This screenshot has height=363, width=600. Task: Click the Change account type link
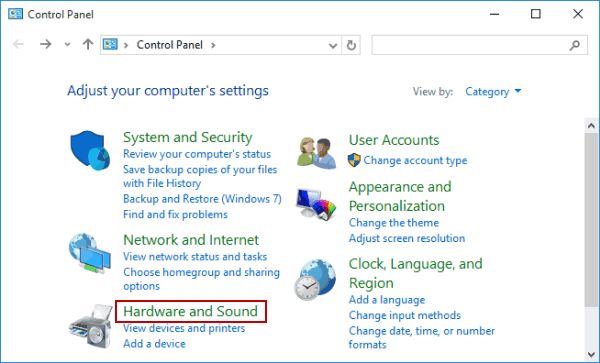(415, 160)
